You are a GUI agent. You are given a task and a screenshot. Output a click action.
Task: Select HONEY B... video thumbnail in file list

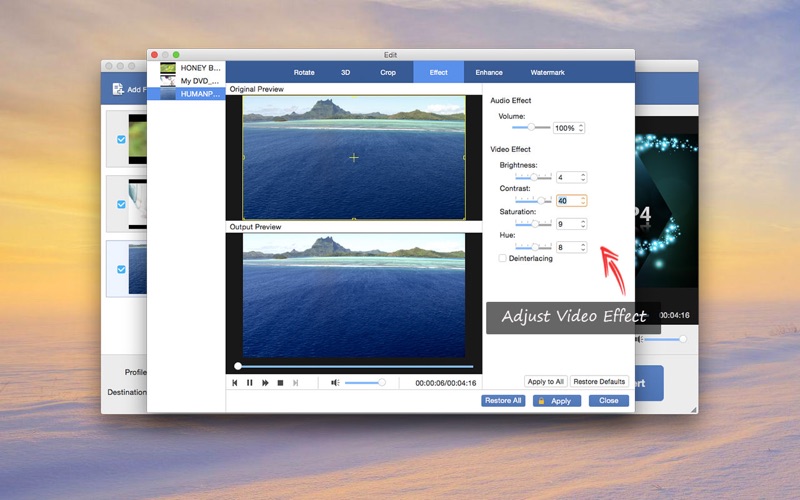[168, 68]
